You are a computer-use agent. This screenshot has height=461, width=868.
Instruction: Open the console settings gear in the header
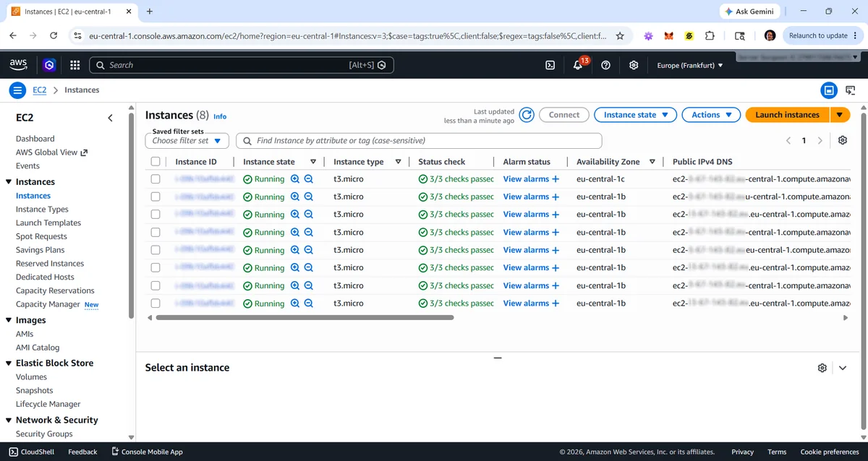(x=634, y=65)
